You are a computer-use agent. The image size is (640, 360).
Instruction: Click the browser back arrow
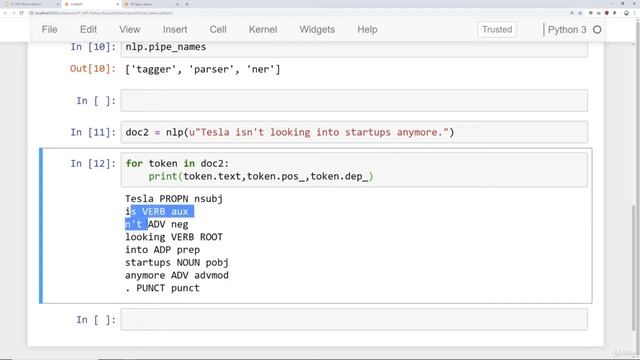pyautogui.click(x=5, y=13)
